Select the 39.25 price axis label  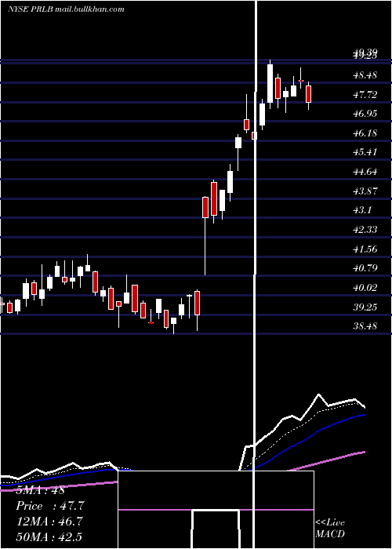tap(365, 307)
